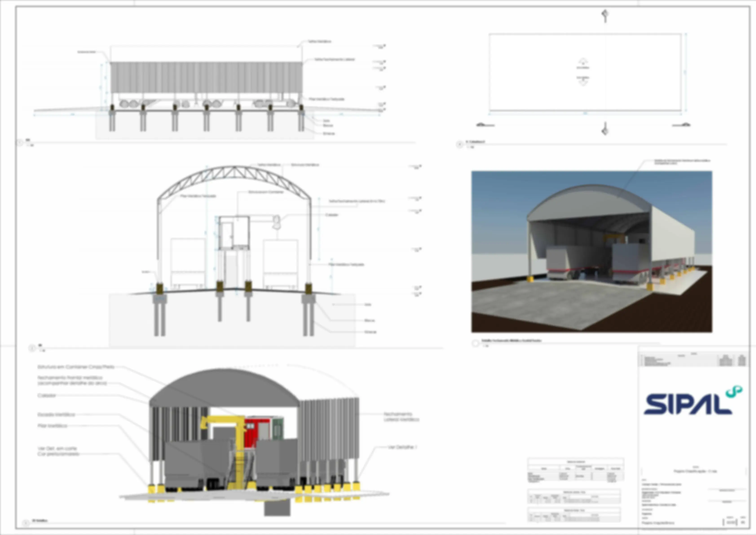Click the 'Fechamento lateral metálico' label
756x535 pixels.
tap(401, 417)
